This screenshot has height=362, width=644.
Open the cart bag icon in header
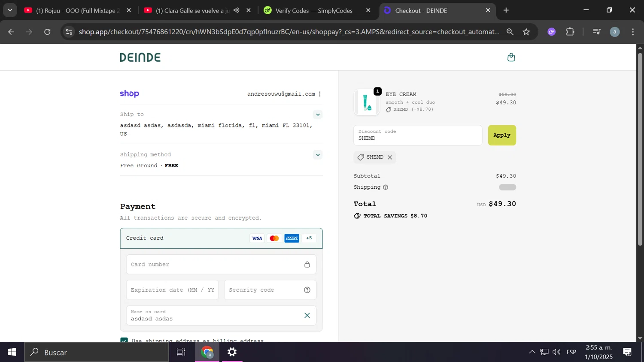(511, 57)
